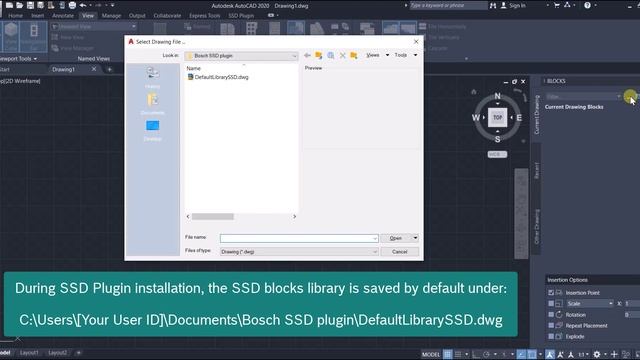The width and height of the screenshot is (640, 360).
Task: Click the MODEL button in the status bar
Action: pos(431,354)
